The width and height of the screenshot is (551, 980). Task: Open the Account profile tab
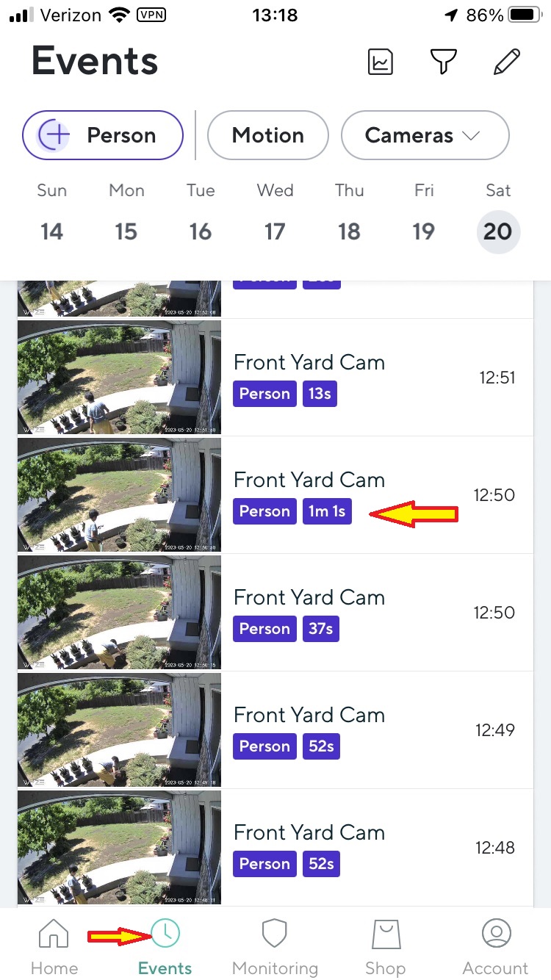coord(496,946)
